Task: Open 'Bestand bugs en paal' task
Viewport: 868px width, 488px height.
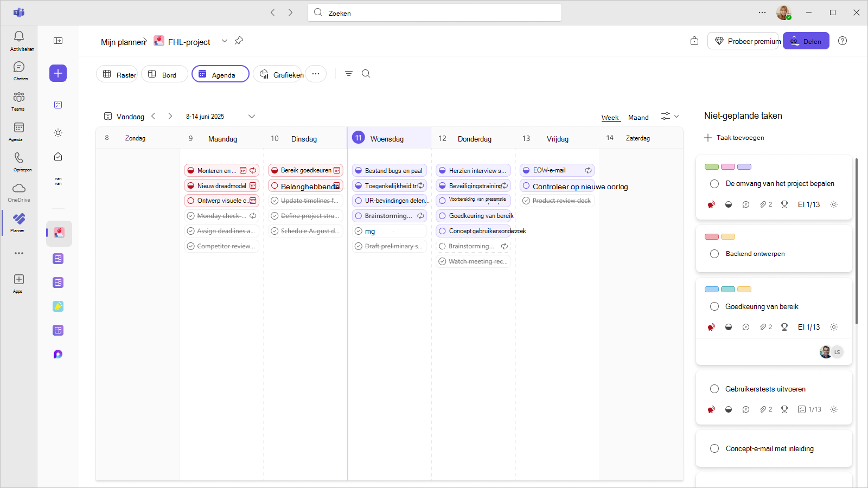Action: (390, 170)
